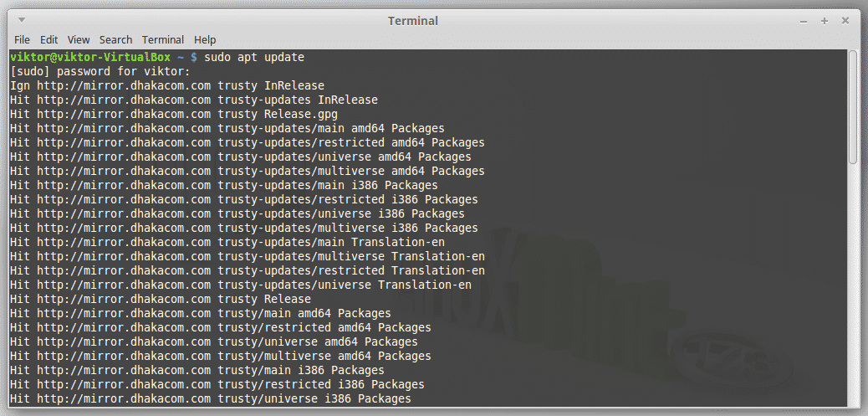Open the View menu
Screen dimensions: 868x416
[79, 39]
